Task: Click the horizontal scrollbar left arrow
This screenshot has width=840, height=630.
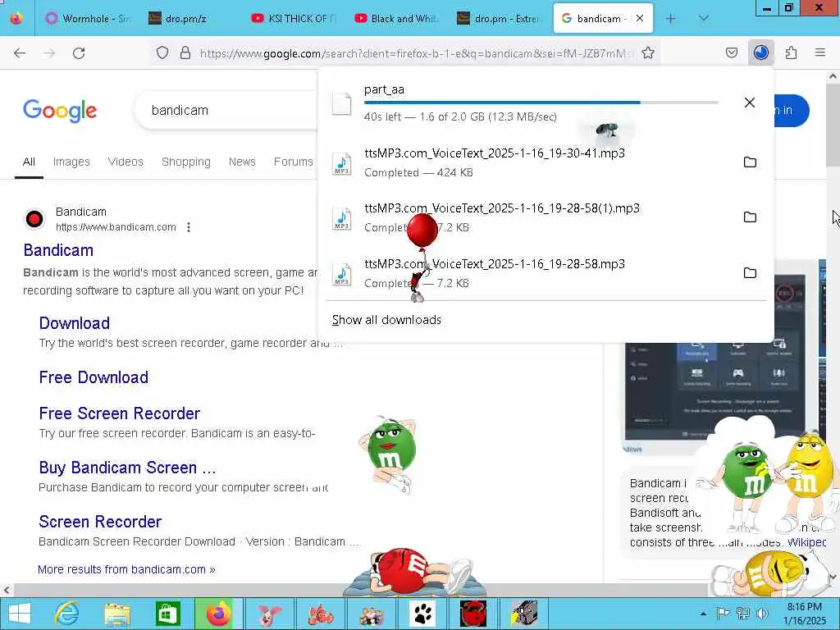Action: [x=6, y=590]
